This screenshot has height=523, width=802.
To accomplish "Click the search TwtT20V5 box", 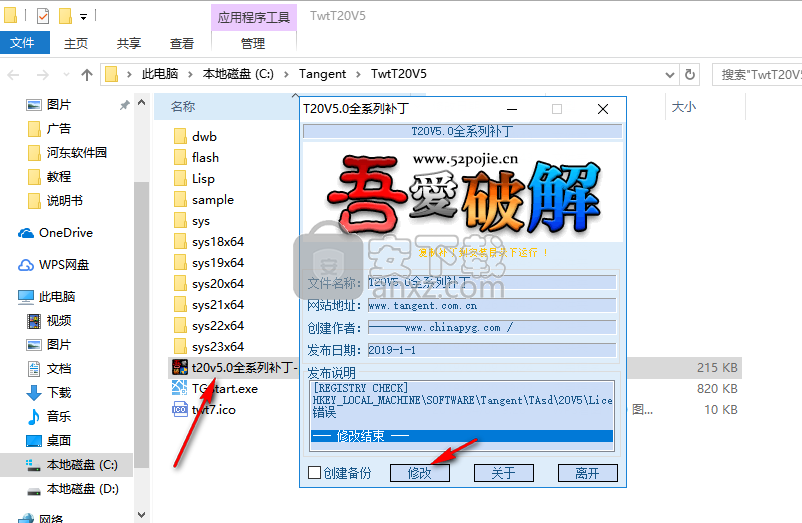I will (x=757, y=75).
